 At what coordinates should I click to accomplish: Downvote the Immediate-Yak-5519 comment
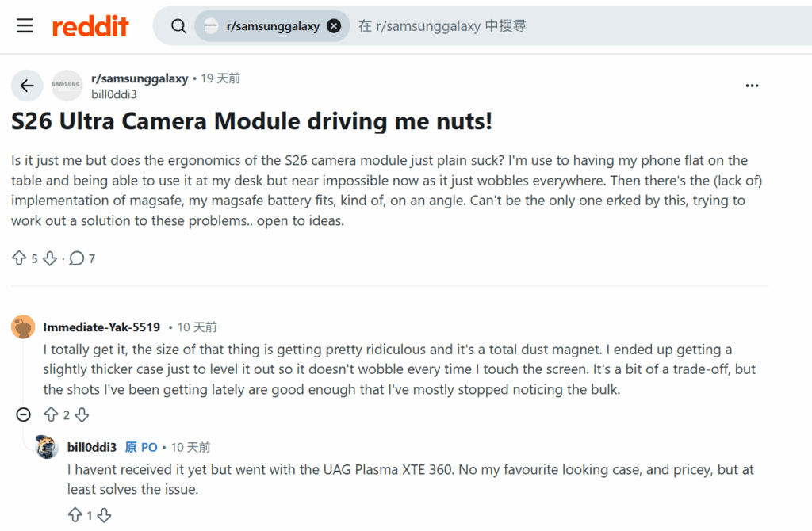click(x=82, y=414)
